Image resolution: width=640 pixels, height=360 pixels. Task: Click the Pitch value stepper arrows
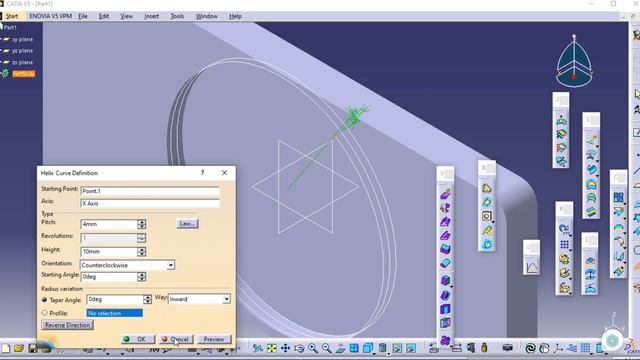pos(142,224)
